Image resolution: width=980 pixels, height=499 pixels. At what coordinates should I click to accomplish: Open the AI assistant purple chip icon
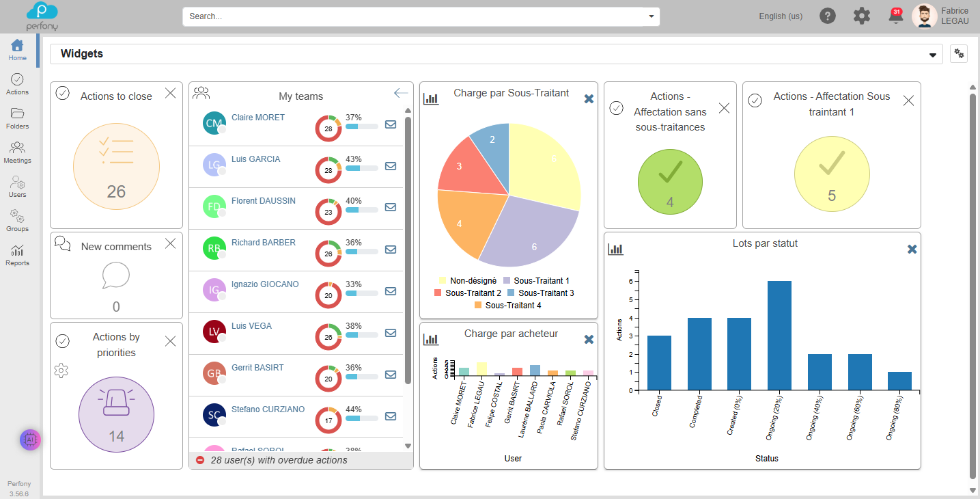(x=30, y=440)
